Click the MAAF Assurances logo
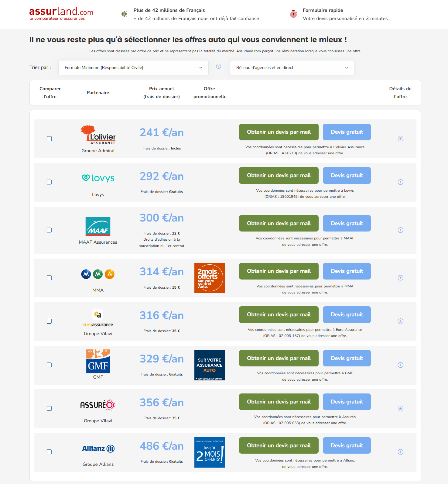 (x=98, y=226)
